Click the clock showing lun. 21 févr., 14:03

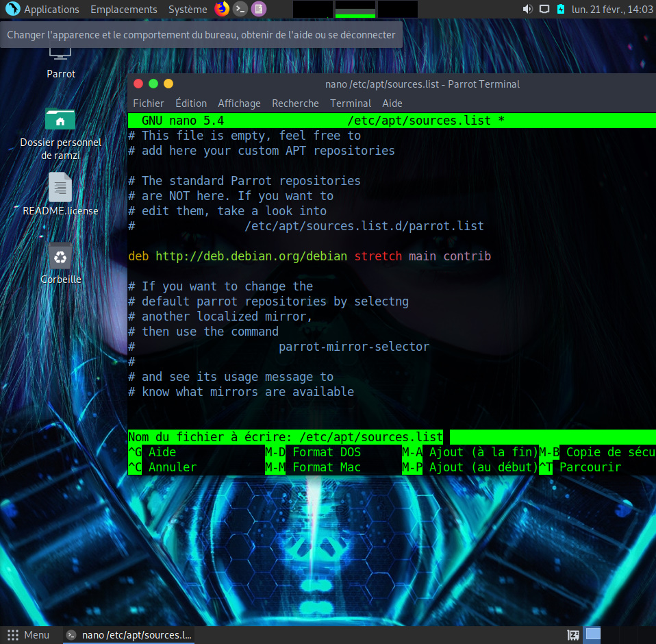(x=612, y=9)
